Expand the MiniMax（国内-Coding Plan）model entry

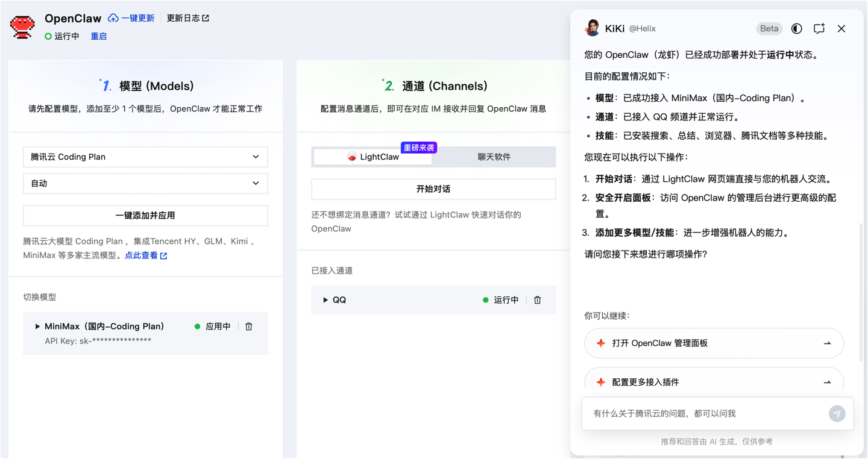37,326
